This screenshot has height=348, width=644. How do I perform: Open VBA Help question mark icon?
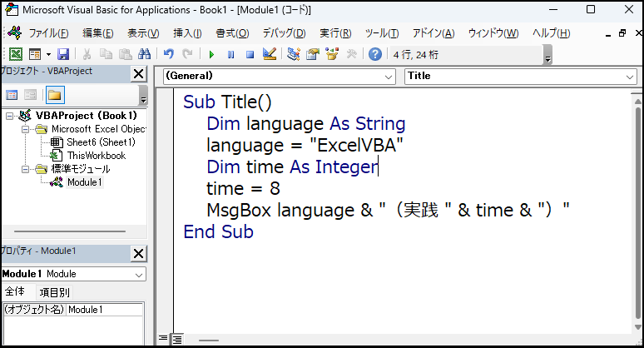pos(375,54)
